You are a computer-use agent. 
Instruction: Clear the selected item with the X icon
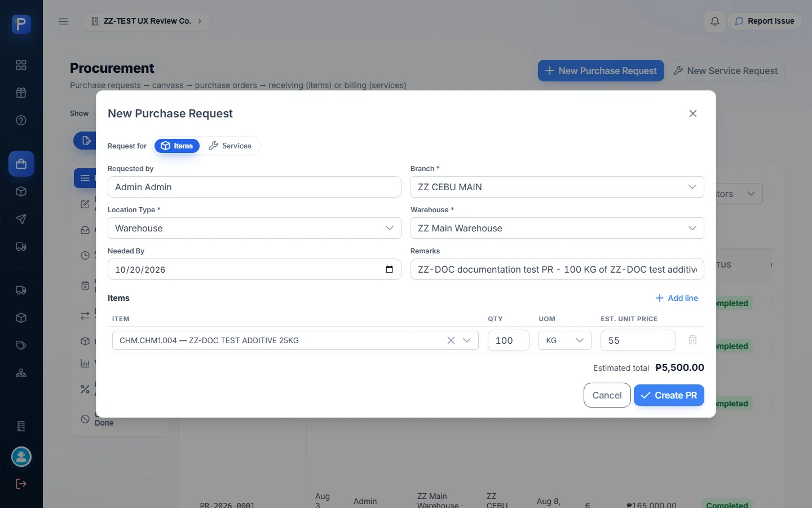451,340
